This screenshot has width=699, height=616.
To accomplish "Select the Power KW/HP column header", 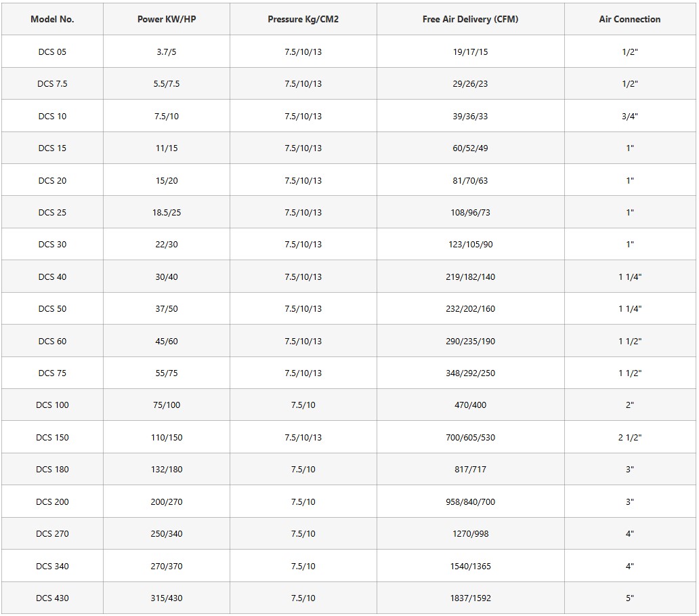I will (x=166, y=19).
